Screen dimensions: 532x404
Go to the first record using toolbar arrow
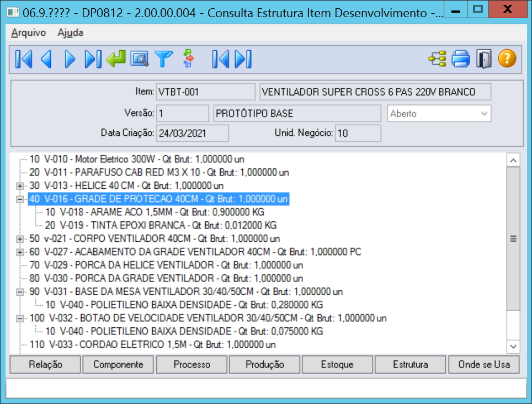[x=23, y=59]
